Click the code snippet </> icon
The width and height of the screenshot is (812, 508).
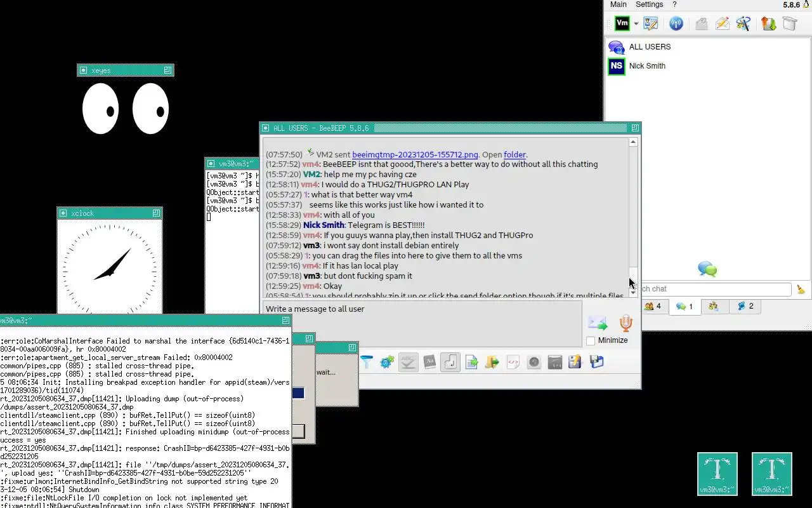point(513,362)
